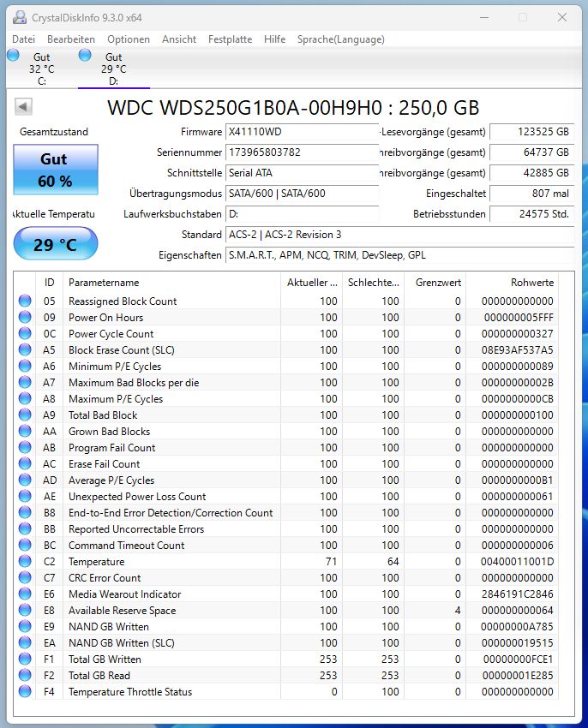
Task: Click status orb of Erase Fail Count row
Action: (x=25, y=463)
